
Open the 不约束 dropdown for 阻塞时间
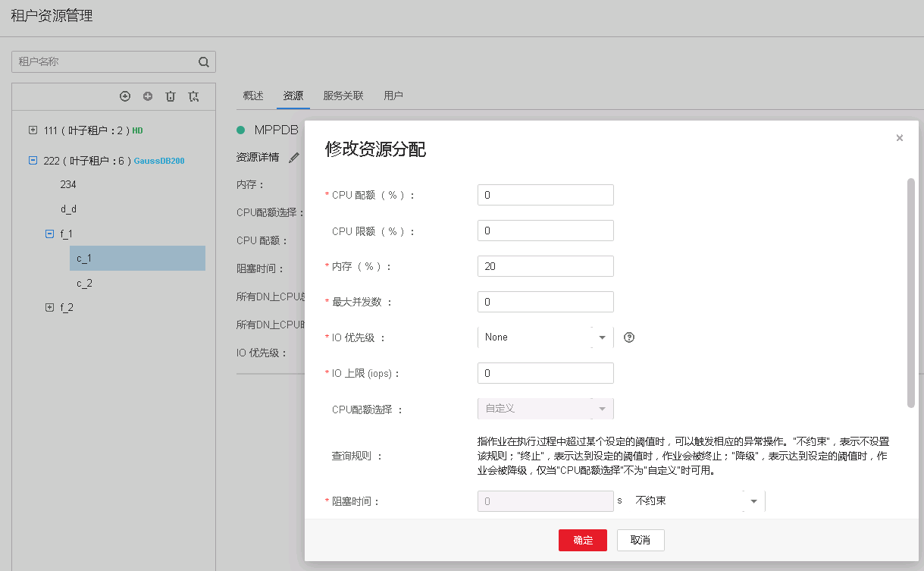[697, 501]
